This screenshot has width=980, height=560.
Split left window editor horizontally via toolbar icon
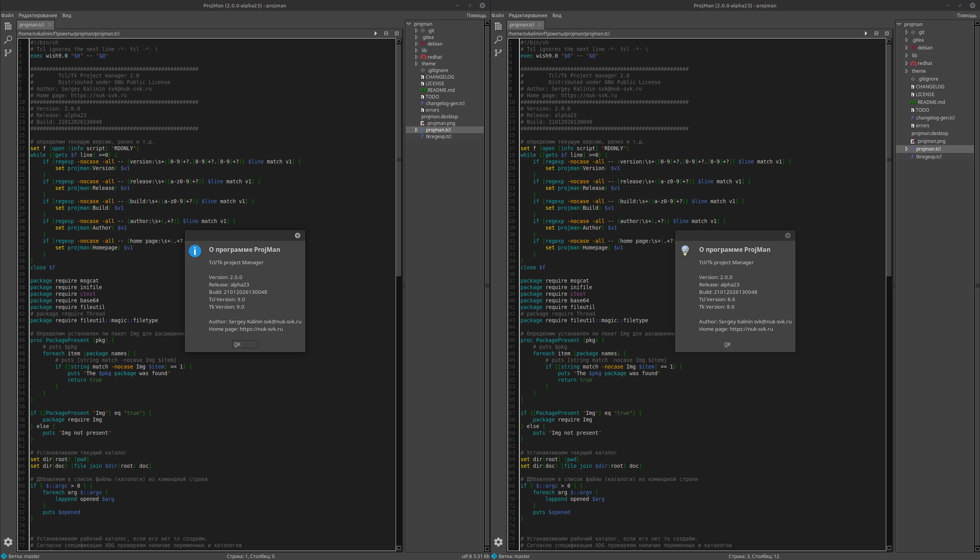386,33
